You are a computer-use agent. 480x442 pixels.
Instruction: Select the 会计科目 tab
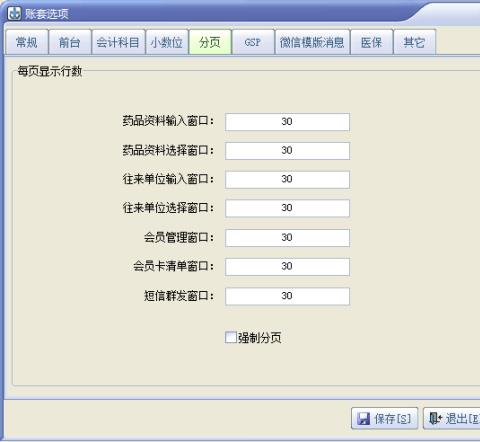pyautogui.click(x=118, y=42)
